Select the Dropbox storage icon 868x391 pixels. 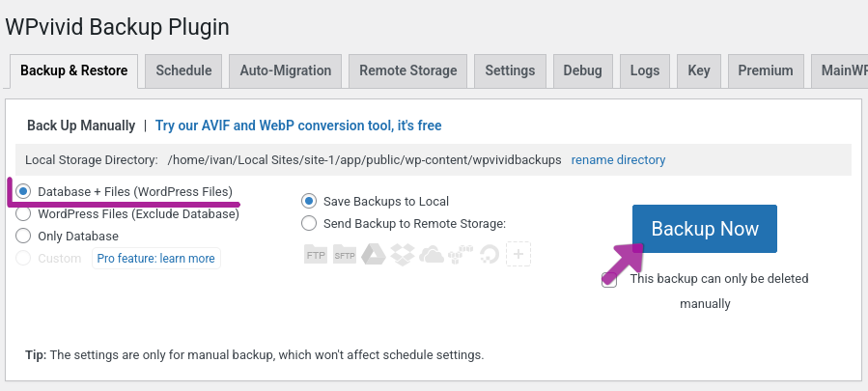[403, 254]
